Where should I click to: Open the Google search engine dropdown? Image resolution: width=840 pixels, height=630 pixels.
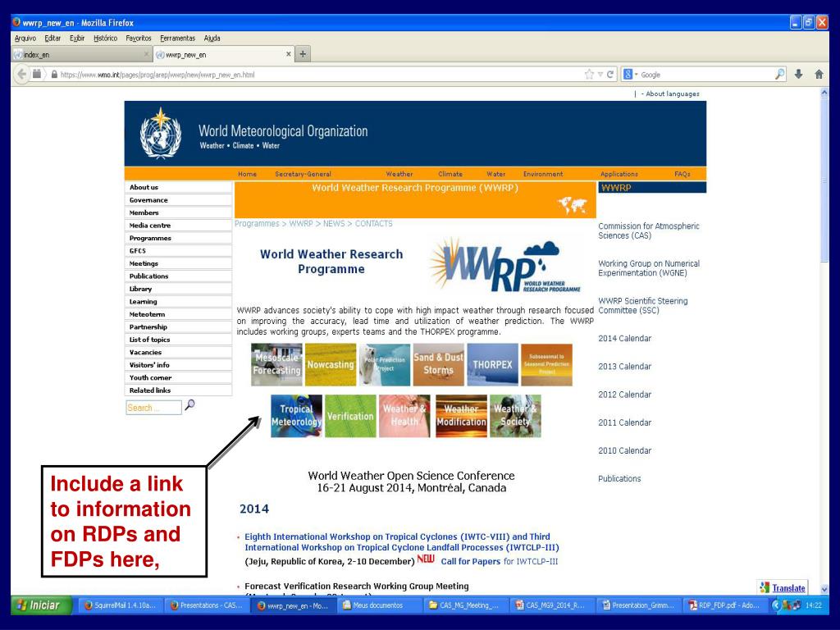pyautogui.click(x=630, y=75)
